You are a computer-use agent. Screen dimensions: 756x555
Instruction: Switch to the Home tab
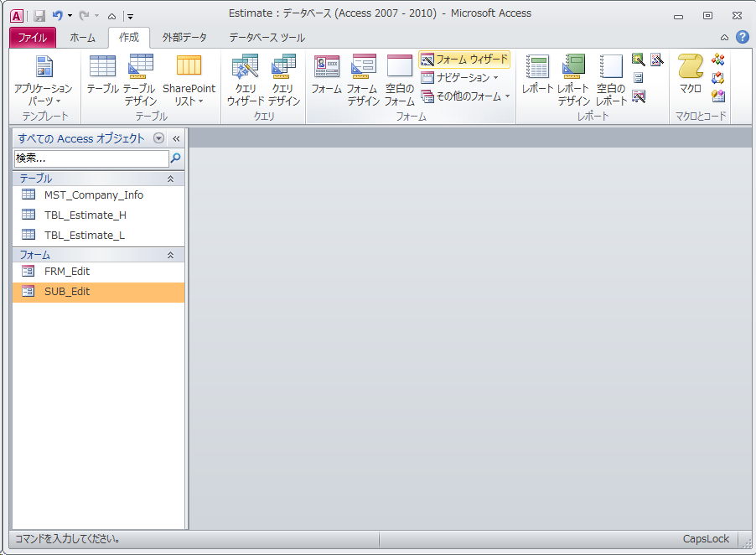(x=82, y=38)
